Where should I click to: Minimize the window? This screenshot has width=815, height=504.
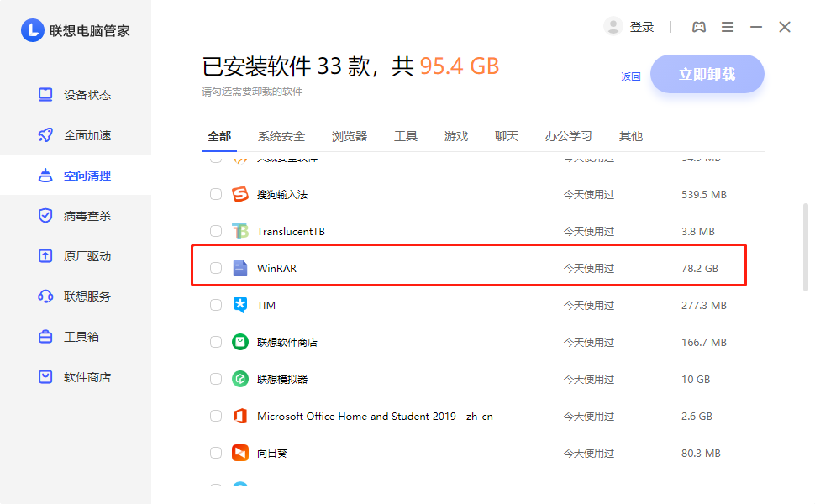pos(756,27)
